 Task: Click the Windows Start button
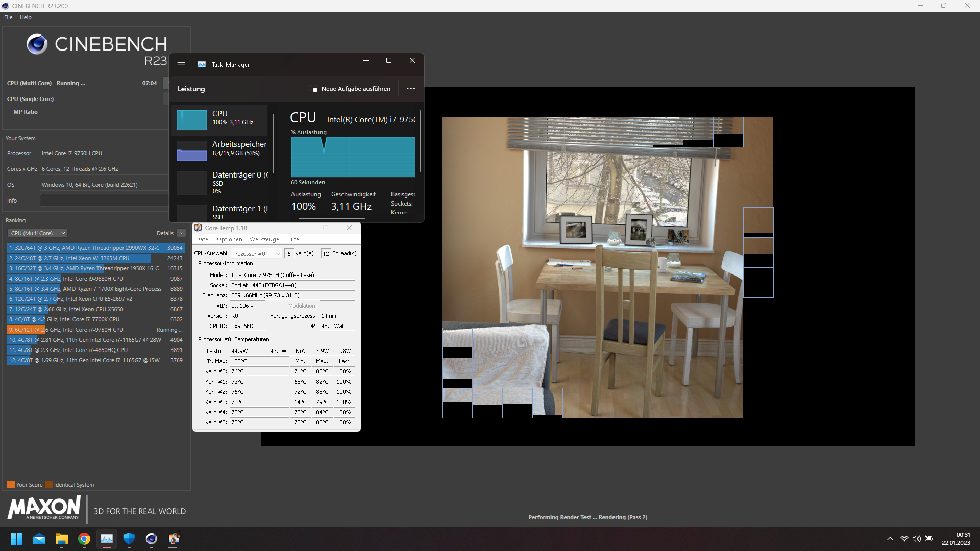[x=17, y=539]
